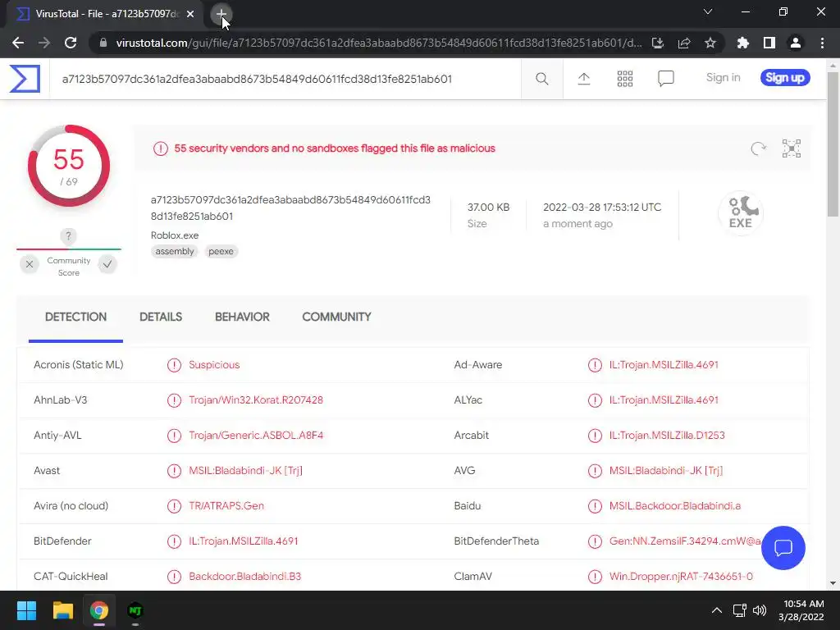Click the Sign up button
Viewport: 840px width, 630px height.
pos(785,78)
